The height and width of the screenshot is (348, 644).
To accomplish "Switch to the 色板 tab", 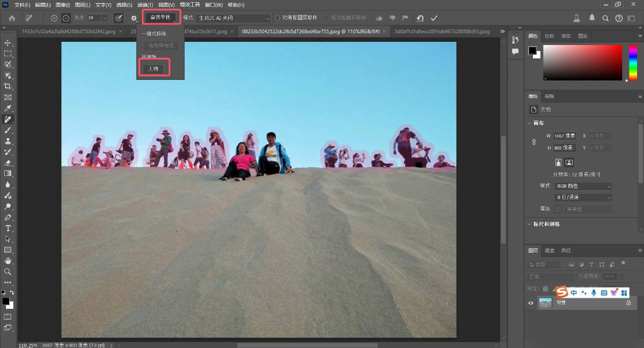I will [550, 36].
